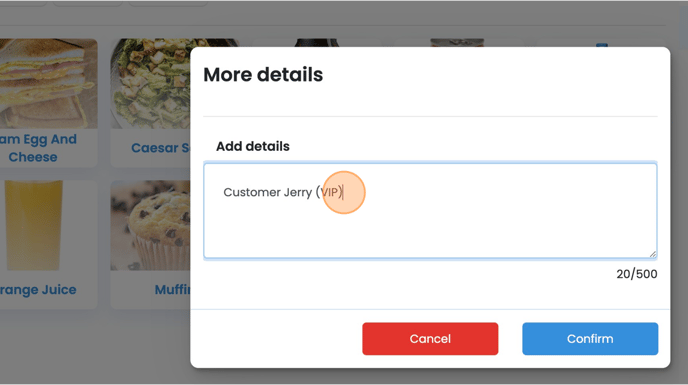Click the Add details field label
Image resolution: width=688 pixels, height=385 pixels.
[253, 146]
